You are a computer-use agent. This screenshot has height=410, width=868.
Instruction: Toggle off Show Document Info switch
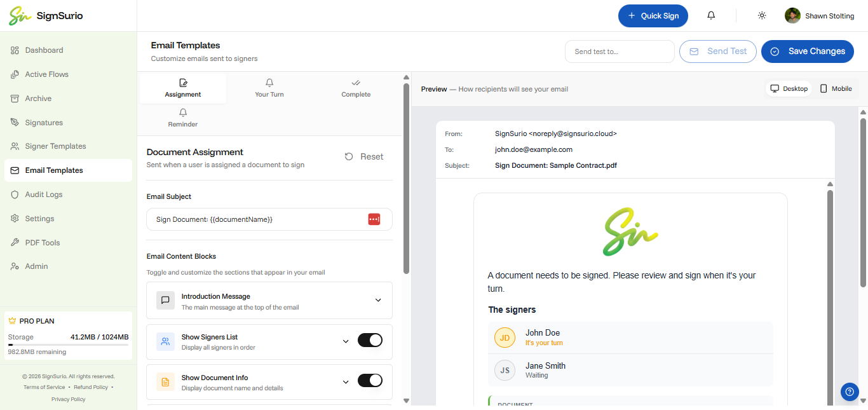pos(370,381)
